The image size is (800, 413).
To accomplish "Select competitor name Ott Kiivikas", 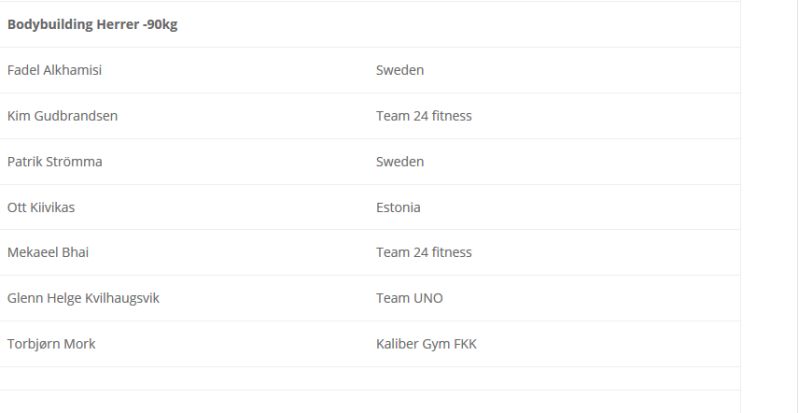I will click(41, 208).
